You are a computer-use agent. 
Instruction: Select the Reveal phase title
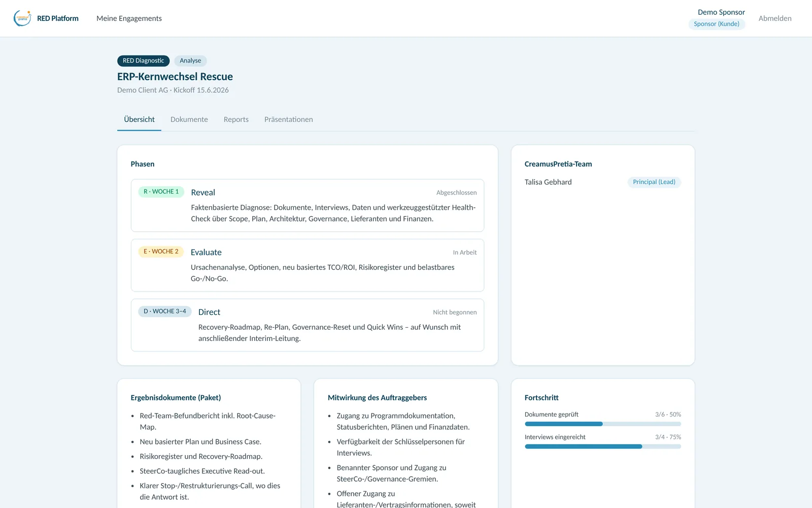click(x=203, y=193)
